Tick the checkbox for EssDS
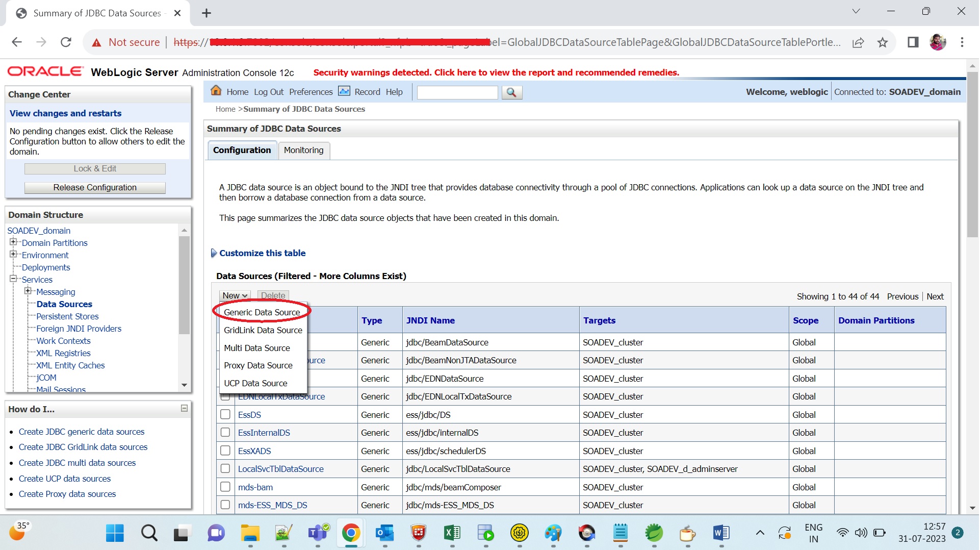This screenshot has width=980, height=550. click(225, 415)
